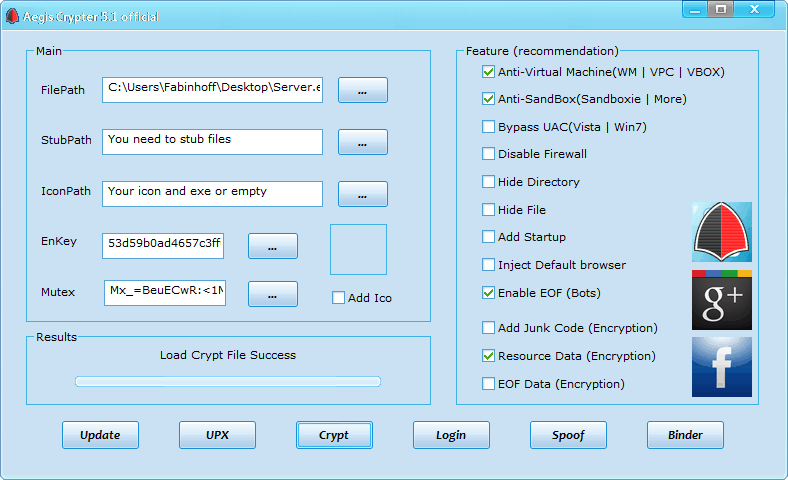The width and height of the screenshot is (788, 480).
Task: Click the 'Main' group label
Action: click(x=49, y=51)
